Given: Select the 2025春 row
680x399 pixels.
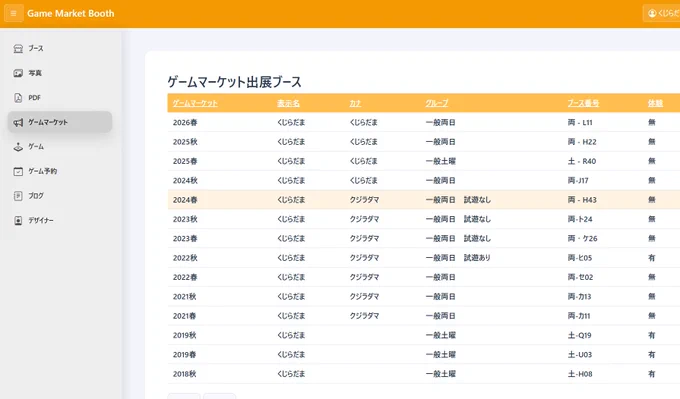Looking at the screenshot, I should tap(424, 161).
